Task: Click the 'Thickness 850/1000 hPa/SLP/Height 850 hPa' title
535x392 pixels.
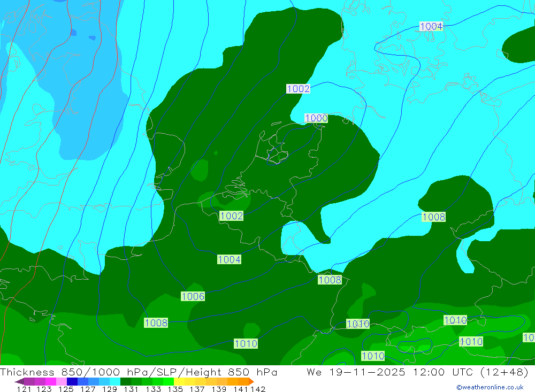Action: [139, 372]
